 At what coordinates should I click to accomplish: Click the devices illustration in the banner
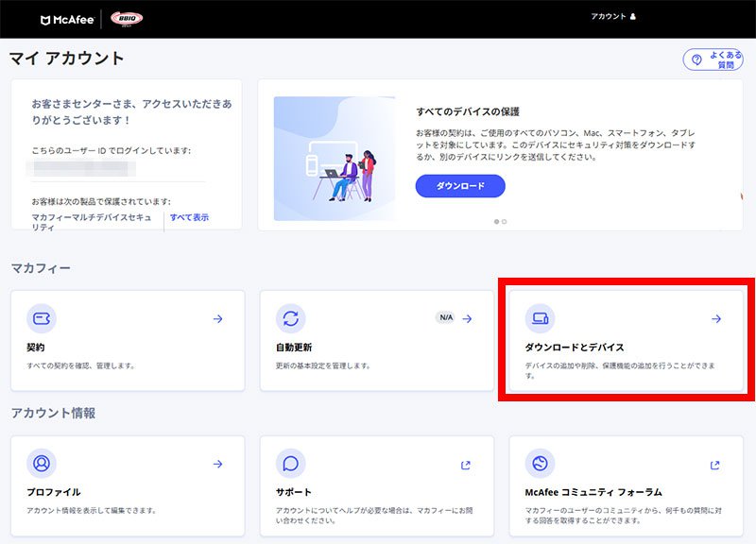coord(335,159)
